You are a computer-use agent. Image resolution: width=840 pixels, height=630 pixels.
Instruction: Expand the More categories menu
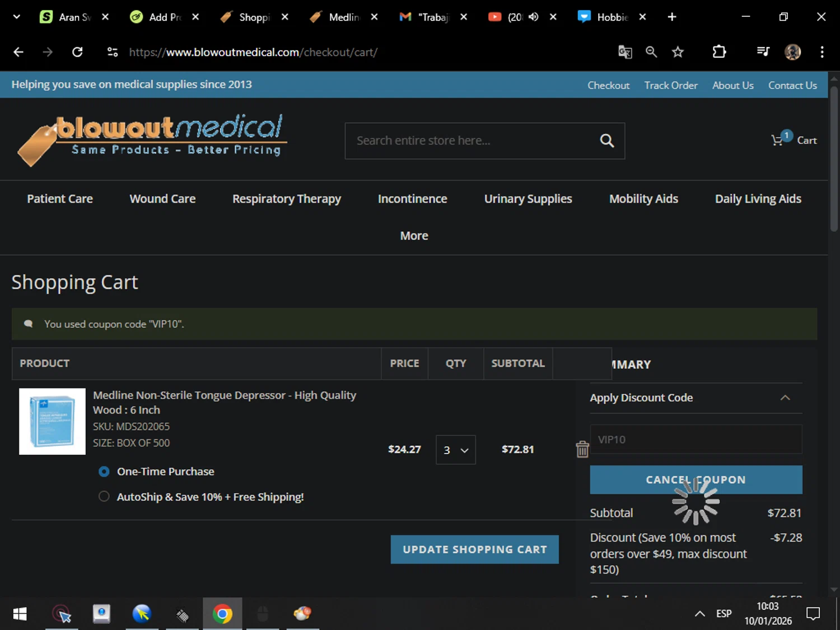tap(414, 236)
